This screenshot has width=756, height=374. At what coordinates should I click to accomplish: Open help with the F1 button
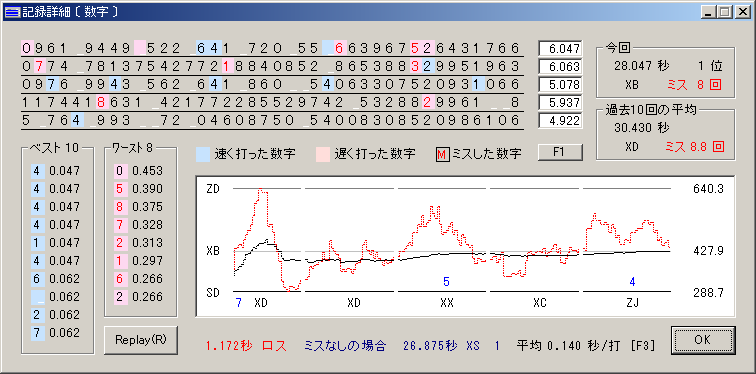point(560,153)
